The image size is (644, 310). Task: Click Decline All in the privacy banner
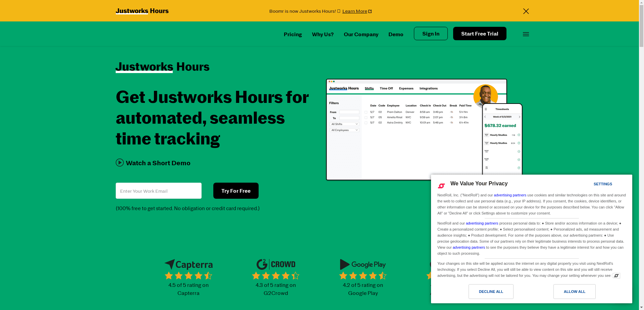tap(491, 292)
